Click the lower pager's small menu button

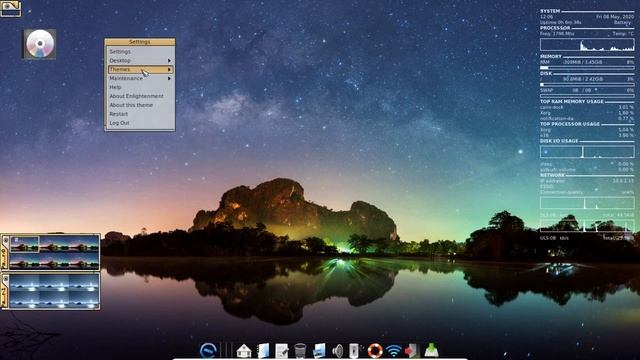point(5,279)
